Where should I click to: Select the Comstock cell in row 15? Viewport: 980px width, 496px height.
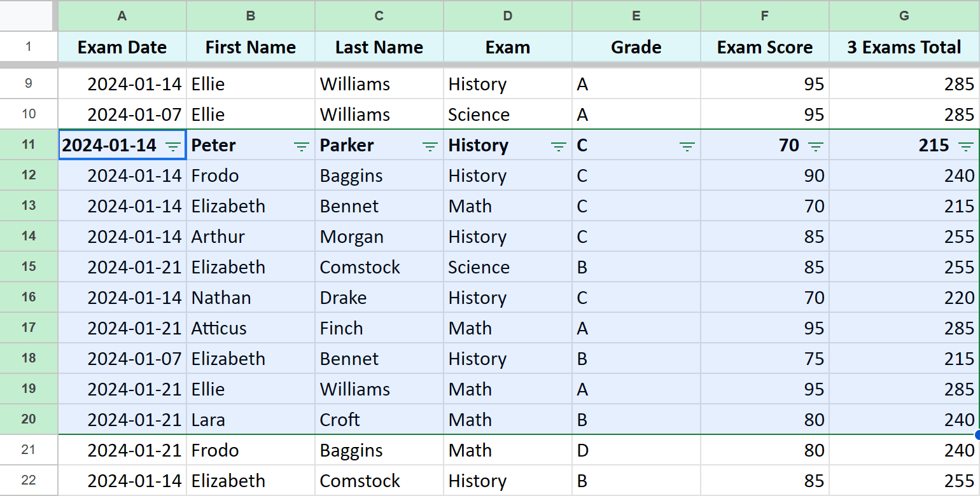pos(379,267)
